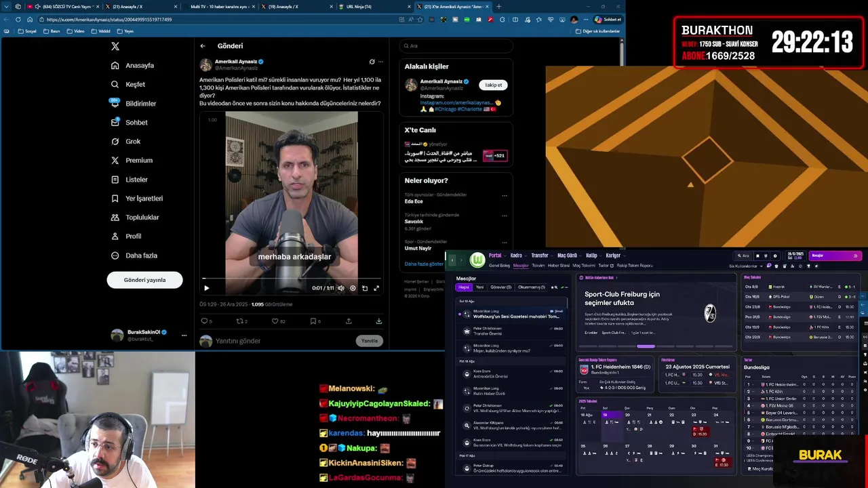The height and width of the screenshot is (488, 868).
Task: Open BurakSakinOl account menu dots
Action: point(184,335)
